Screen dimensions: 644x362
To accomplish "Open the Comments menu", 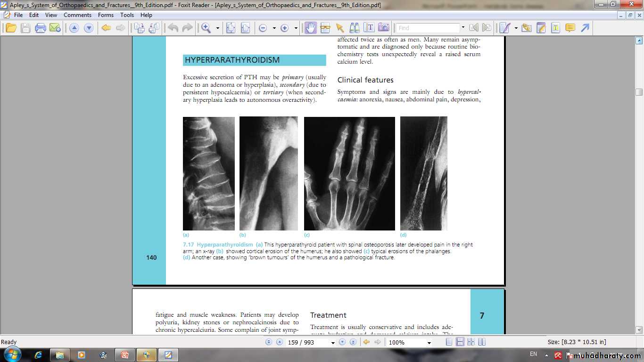I will [77, 15].
